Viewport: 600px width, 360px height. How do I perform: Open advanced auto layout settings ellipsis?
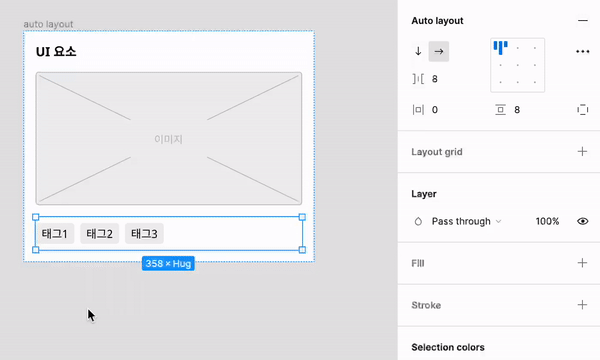tap(582, 52)
